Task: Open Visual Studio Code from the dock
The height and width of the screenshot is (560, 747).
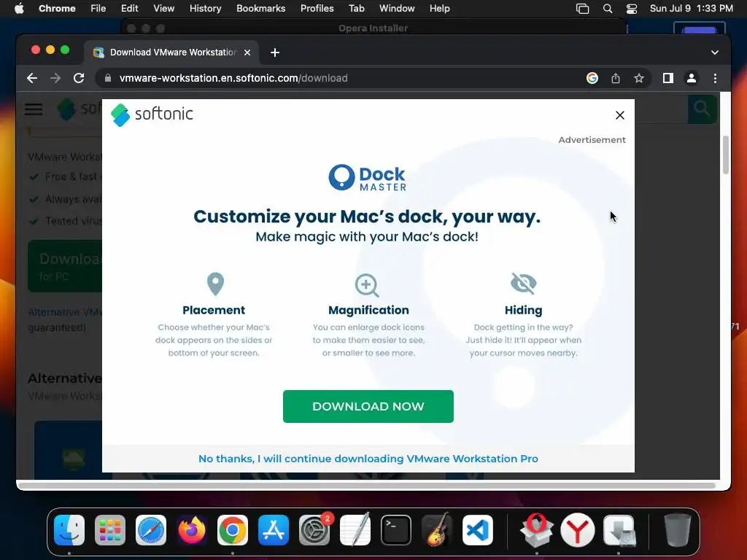Action: [478, 530]
